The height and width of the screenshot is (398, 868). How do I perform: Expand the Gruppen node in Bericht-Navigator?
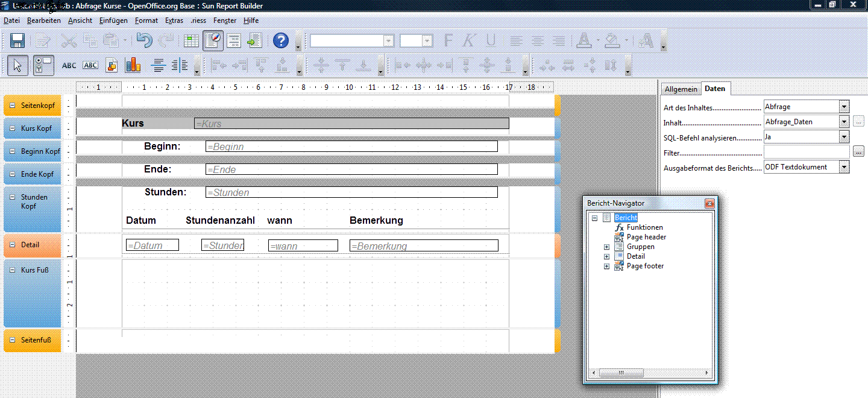click(x=607, y=247)
